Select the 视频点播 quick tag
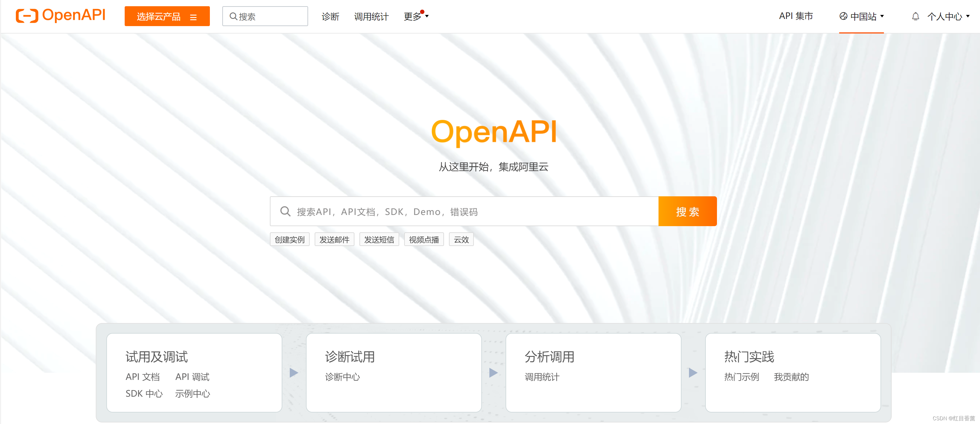 click(x=424, y=239)
